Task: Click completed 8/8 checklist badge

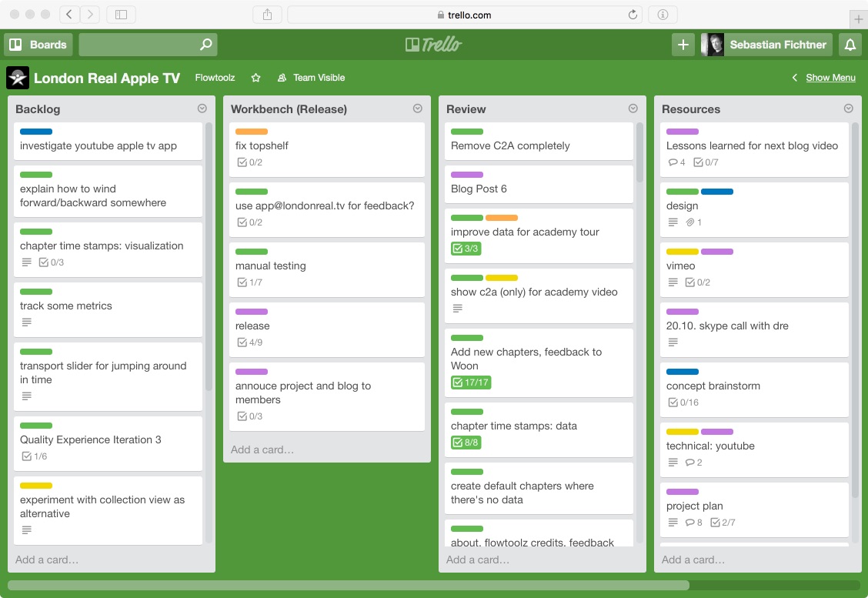Action: tap(466, 443)
